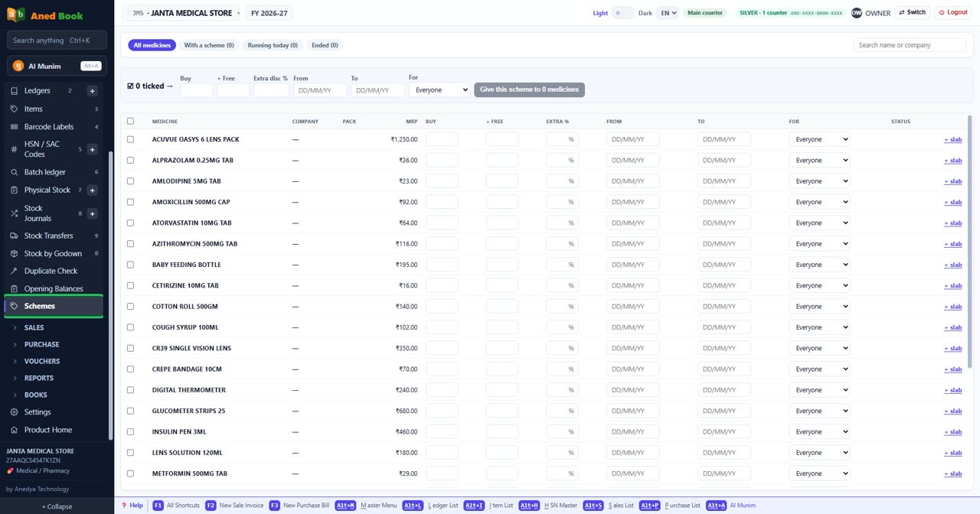Click the Opening Balances icon

click(x=14, y=288)
